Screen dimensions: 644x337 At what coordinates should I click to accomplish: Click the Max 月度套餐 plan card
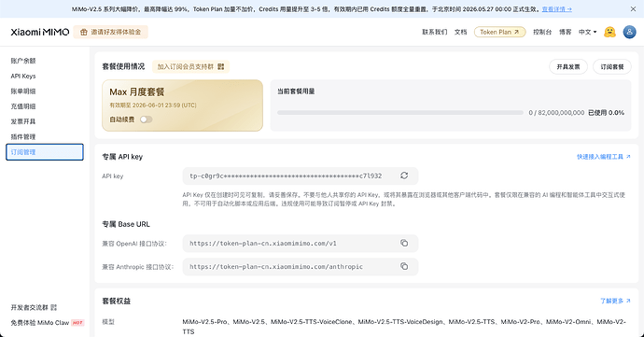(x=182, y=105)
